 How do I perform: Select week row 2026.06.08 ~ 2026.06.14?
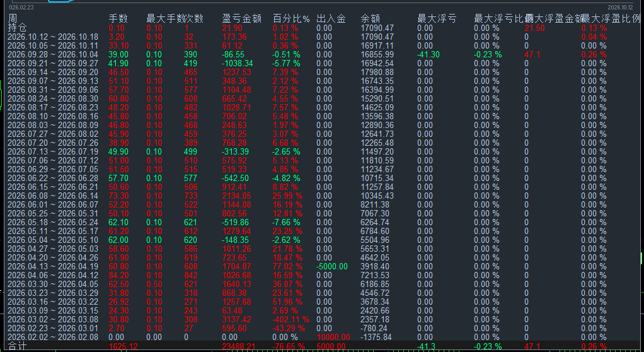click(53, 196)
